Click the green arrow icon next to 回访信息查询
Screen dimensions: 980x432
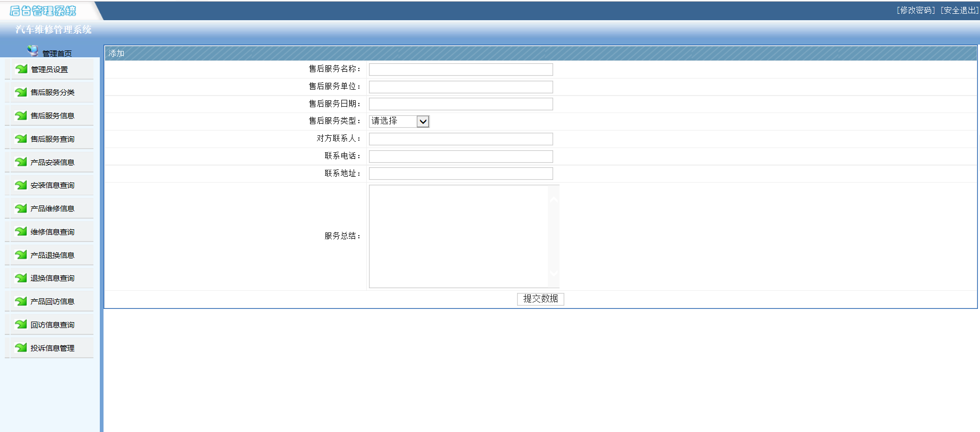tap(21, 324)
